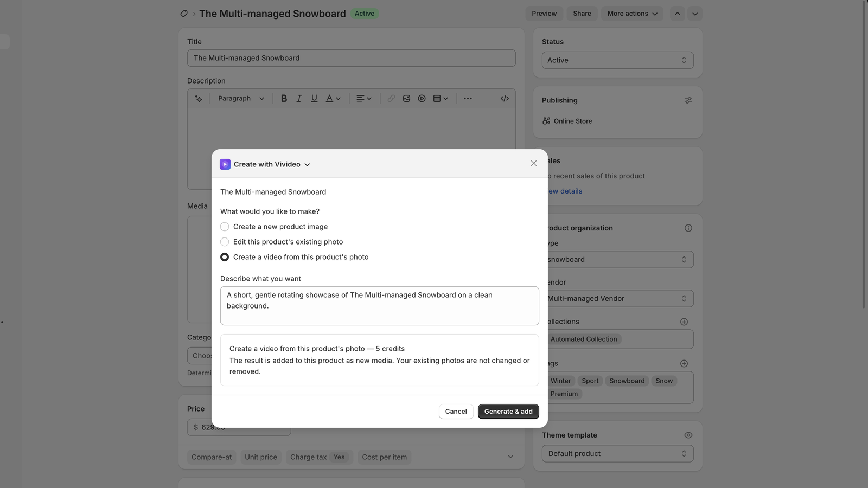Click the insert image icon

406,99
